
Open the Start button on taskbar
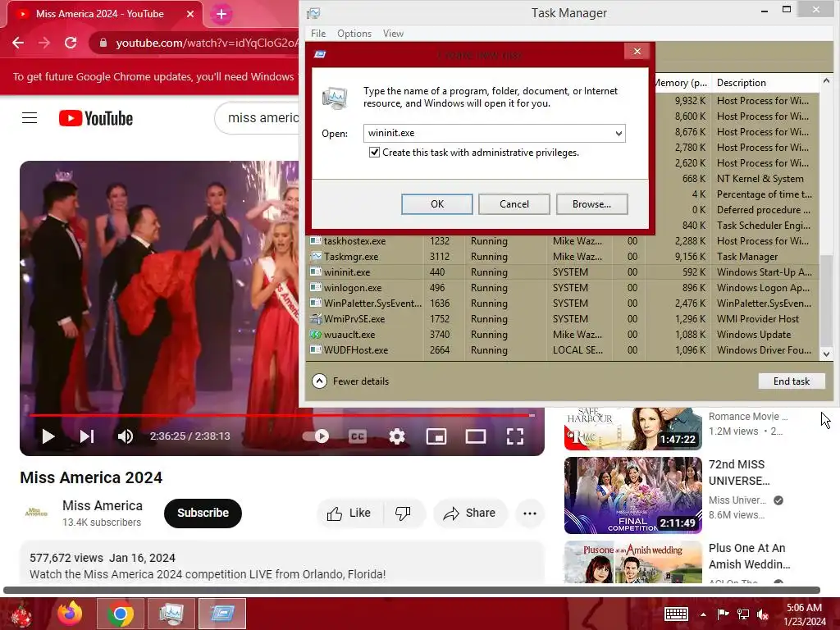point(21,614)
